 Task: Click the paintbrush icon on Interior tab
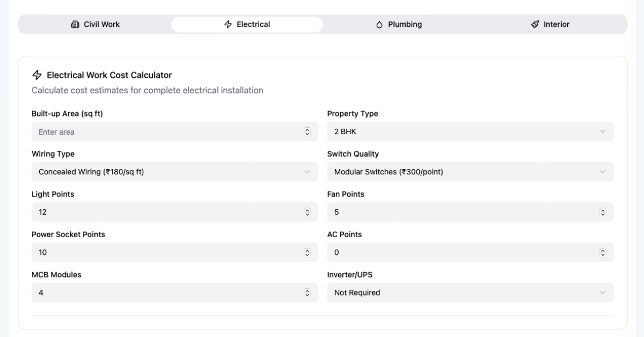(x=535, y=24)
